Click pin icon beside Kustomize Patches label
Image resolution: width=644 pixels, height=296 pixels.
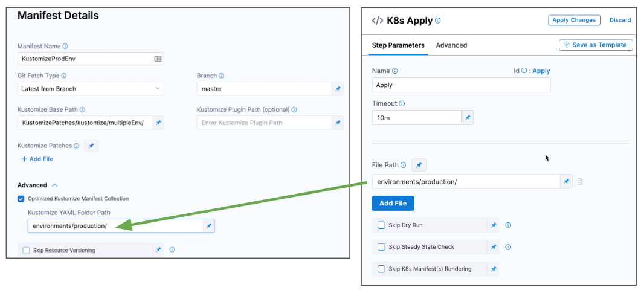coord(91,146)
